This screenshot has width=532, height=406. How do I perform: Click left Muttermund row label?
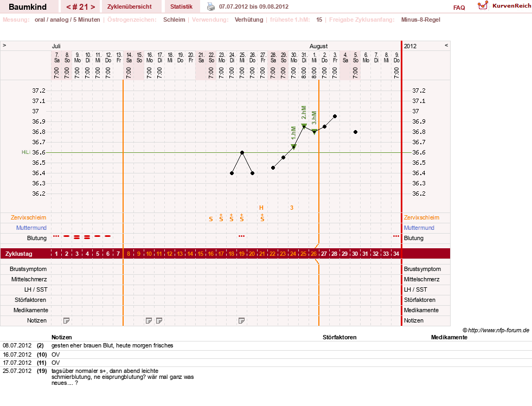31,228
